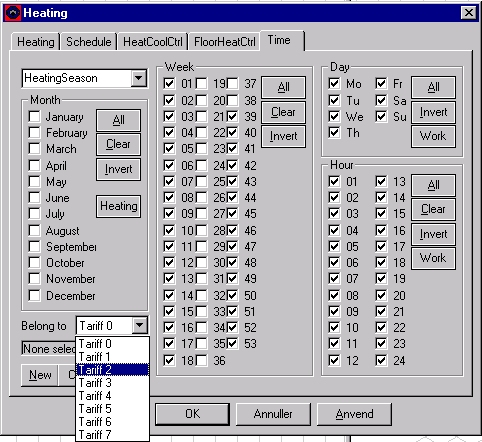
Task: Collapse the Belong to Tariff dropdown
Action: [x=139, y=325]
